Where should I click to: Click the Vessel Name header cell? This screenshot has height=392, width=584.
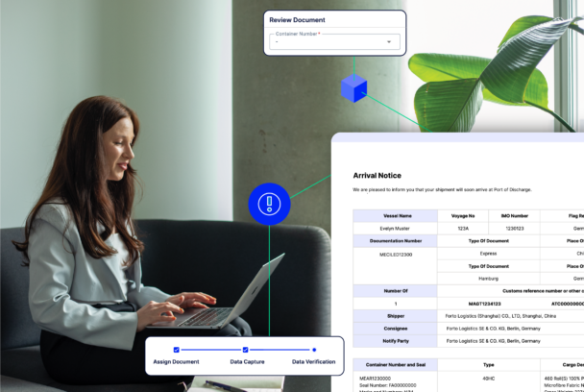click(397, 216)
